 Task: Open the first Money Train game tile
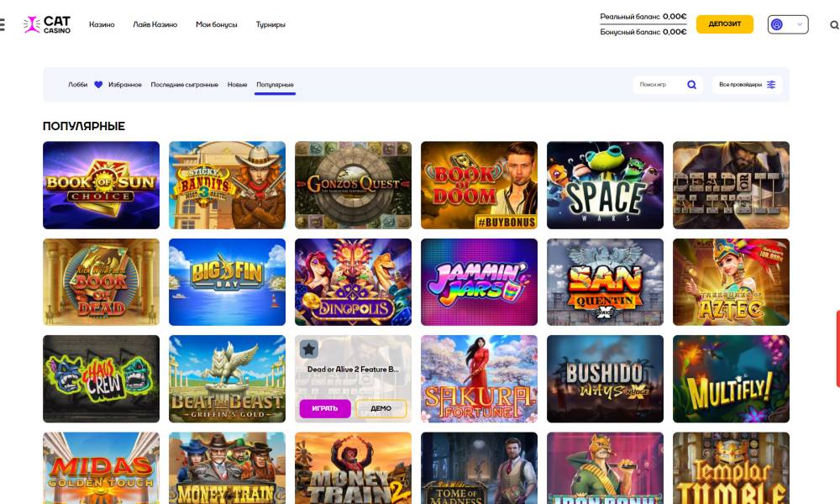tap(227, 468)
